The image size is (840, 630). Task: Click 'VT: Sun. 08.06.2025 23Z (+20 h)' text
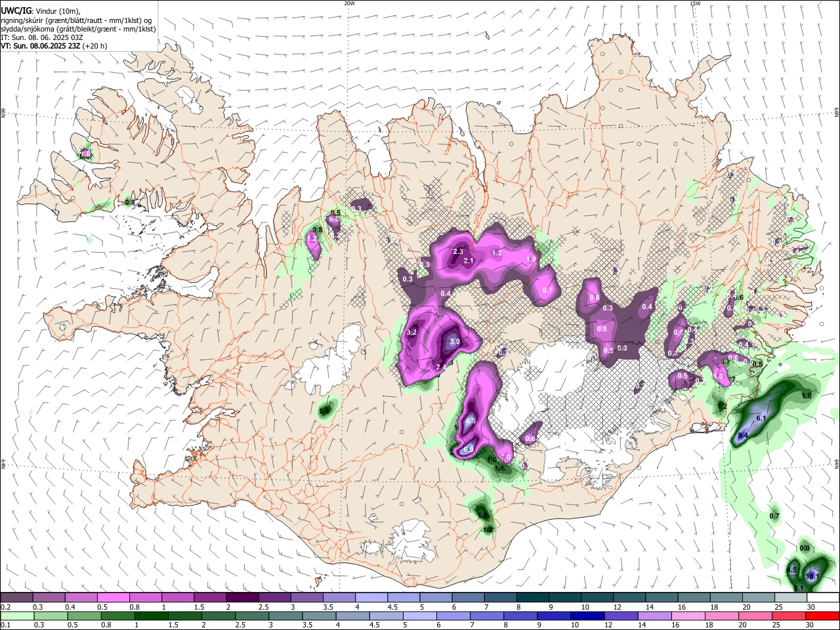click(x=54, y=46)
